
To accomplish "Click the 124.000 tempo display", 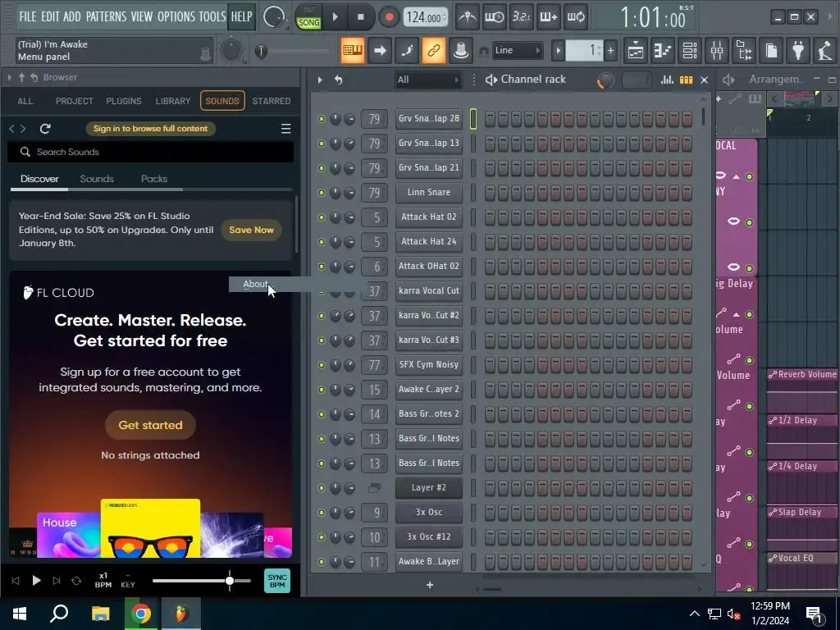I will 426,17.
